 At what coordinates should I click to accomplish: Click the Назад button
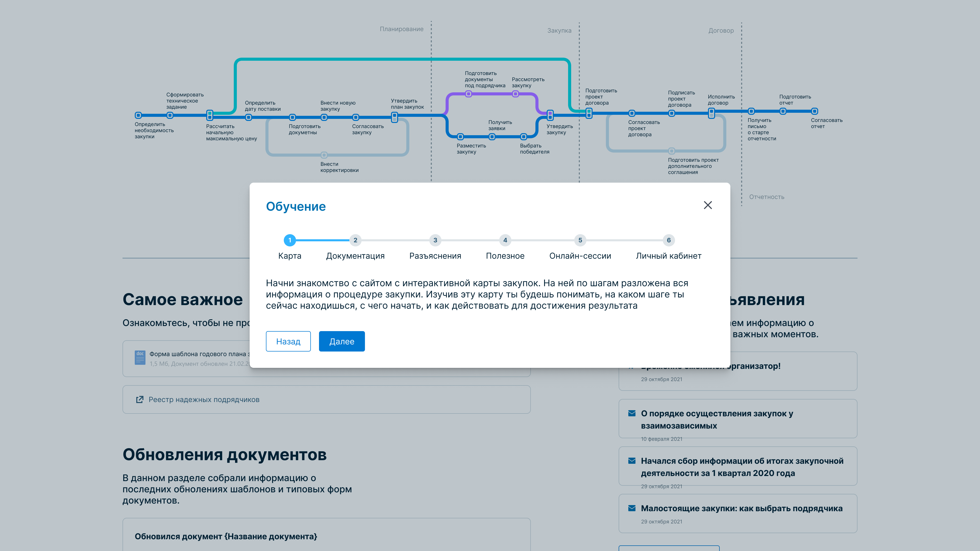288,341
